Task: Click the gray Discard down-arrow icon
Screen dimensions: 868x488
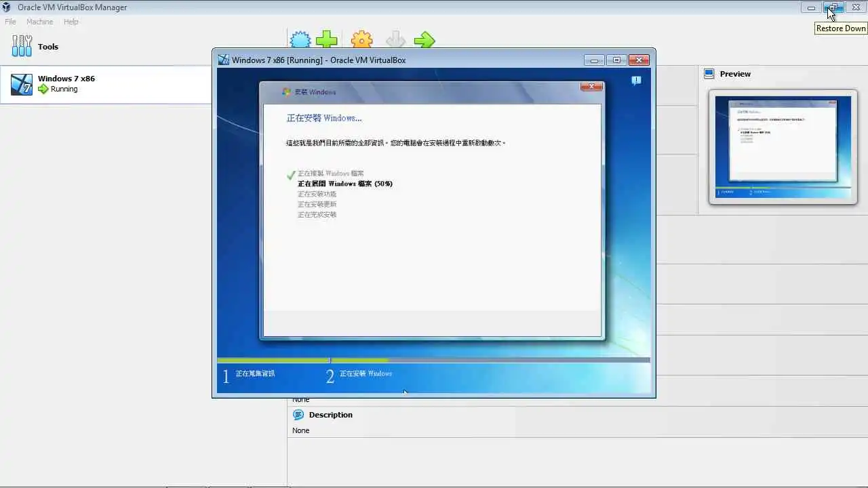Action: coord(395,39)
